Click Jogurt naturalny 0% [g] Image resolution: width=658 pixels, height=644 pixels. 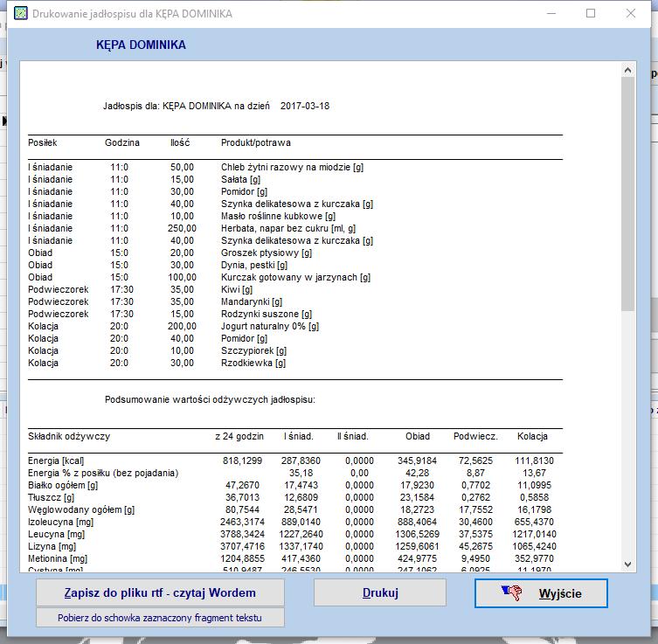point(270,326)
